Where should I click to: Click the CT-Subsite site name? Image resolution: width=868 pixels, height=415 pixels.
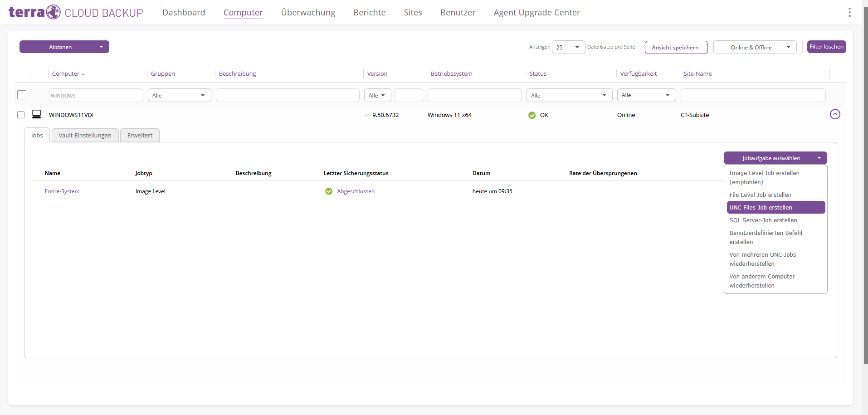point(695,115)
